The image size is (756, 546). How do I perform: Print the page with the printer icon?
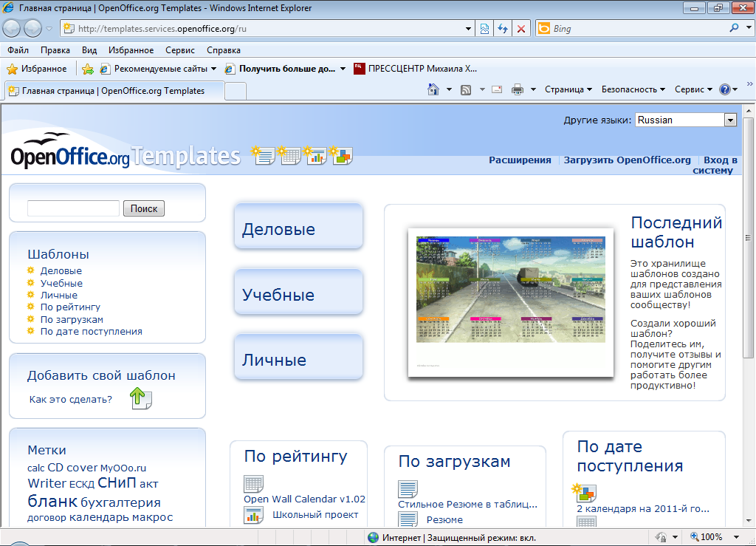[518, 89]
